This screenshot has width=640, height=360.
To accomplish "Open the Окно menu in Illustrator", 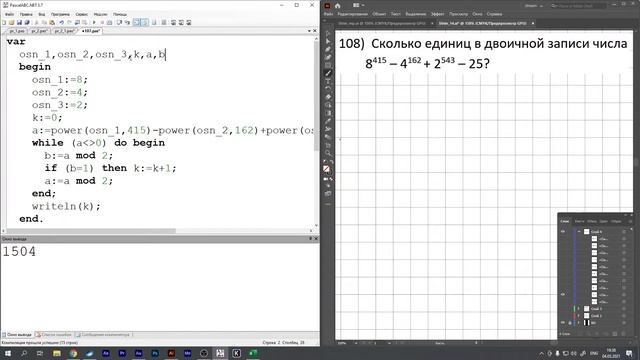I will tap(477, 14).
